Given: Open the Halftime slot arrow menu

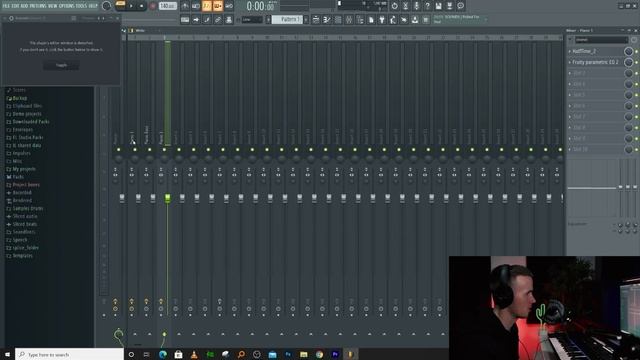Looking at the screenshot, I should coord(570,51).
